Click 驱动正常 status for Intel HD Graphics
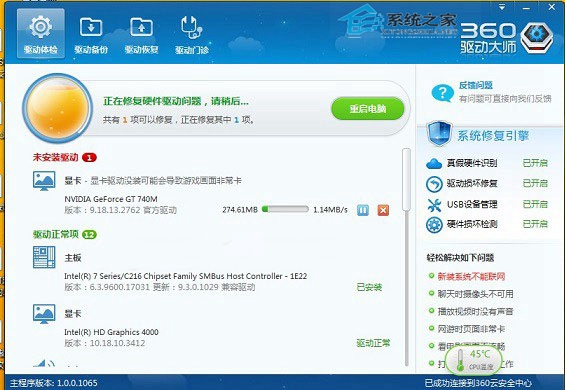The width and height of the screenshot is (565, 390). (x=373, y=343)
